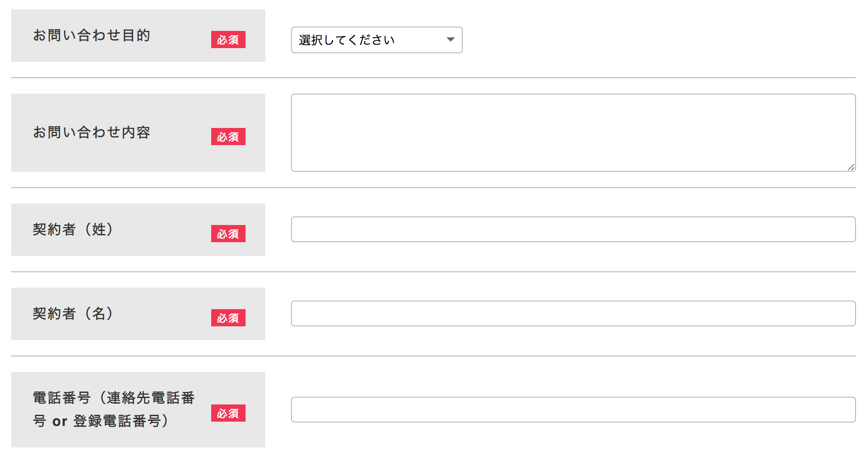The height and width of the screenshot is (456, 868).
Task: Click the 'or 登録電話番号' label text
Action: pos(110,421)
